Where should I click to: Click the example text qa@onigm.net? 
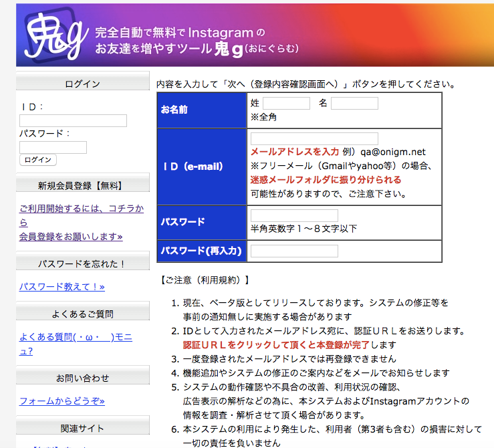[x=393, y=152]
